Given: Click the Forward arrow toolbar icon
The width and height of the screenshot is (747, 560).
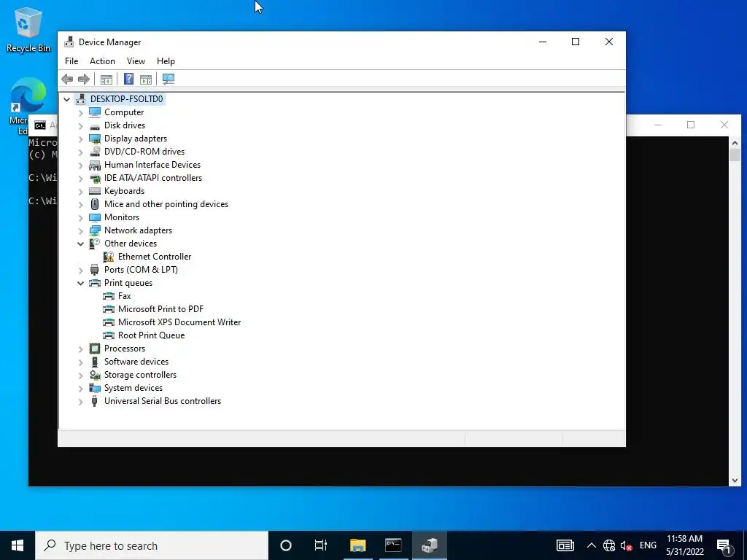Looking at the screenshot, I should click(84, 79).
